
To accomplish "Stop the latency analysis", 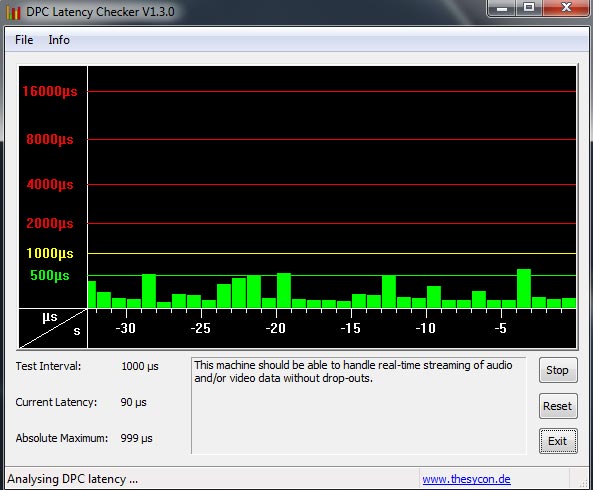I will tap(558, 370).
